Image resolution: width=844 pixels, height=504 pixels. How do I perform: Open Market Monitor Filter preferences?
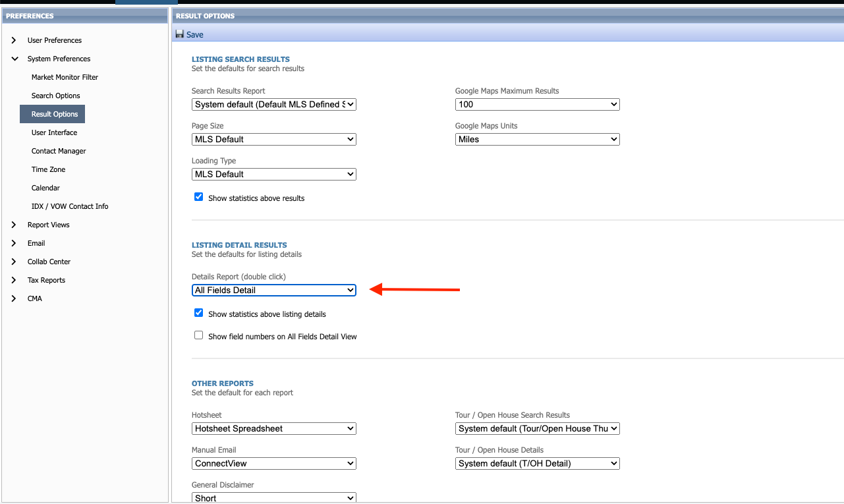pos(65,77)
